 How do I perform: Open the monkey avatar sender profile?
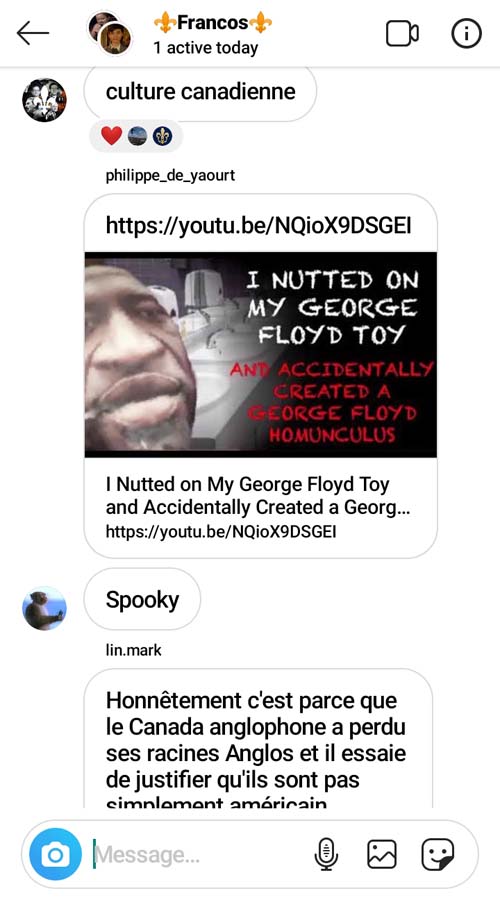click(44, 608)
